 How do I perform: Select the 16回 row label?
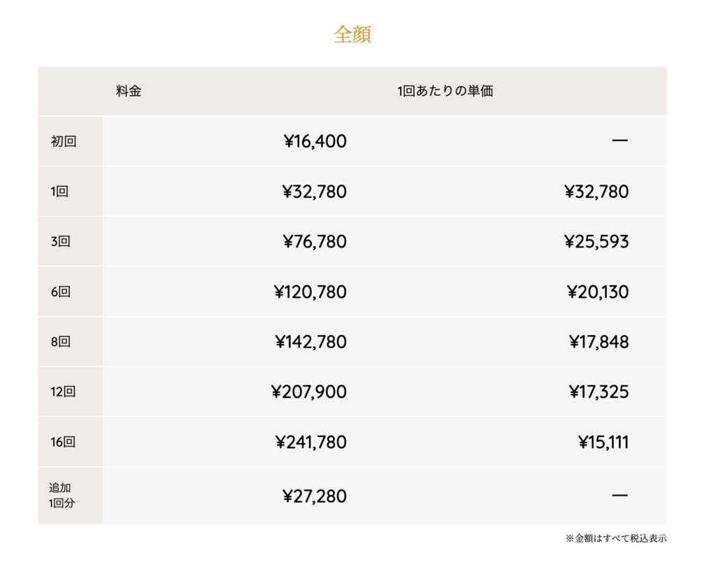pos(64,442)
